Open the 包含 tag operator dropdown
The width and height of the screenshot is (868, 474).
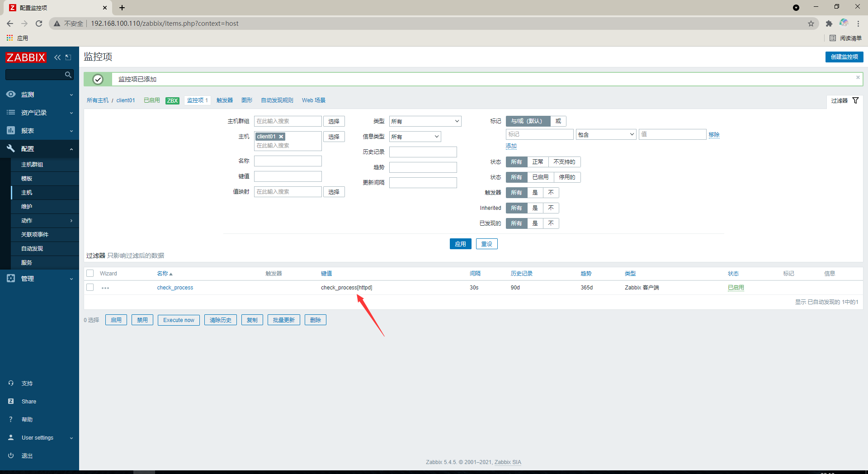[x=606, y=134]
